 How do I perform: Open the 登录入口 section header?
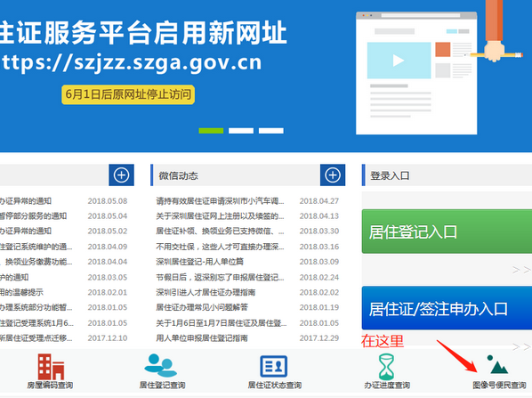[390, 175]
